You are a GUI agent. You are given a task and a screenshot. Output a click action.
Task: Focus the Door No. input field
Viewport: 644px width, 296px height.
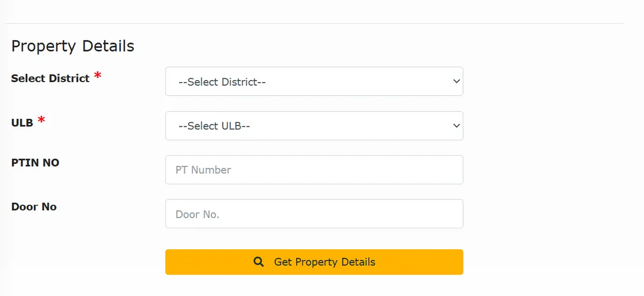[314, 214]
